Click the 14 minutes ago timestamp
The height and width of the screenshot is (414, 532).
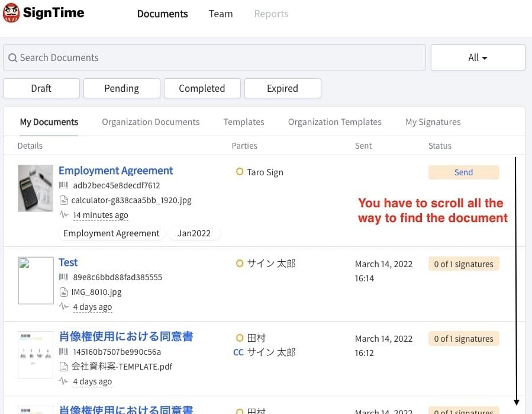tap(101, 215)
